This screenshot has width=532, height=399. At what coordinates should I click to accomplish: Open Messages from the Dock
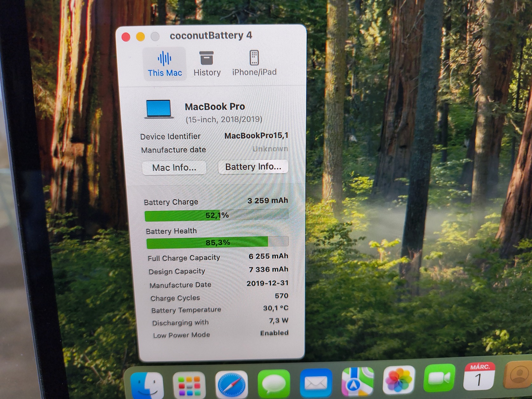click(274, 383)
